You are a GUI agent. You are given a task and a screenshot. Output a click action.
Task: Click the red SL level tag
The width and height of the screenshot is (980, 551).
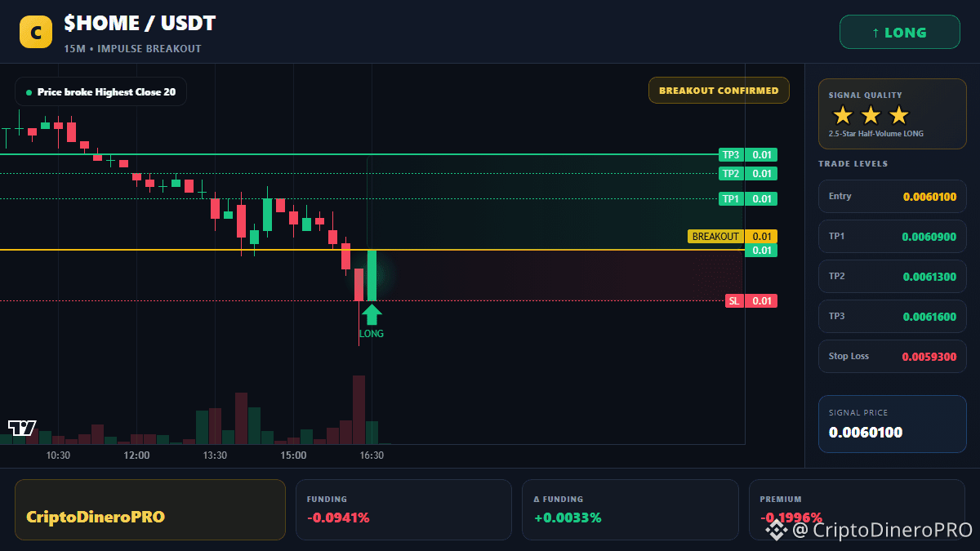[x=751, y=301]
